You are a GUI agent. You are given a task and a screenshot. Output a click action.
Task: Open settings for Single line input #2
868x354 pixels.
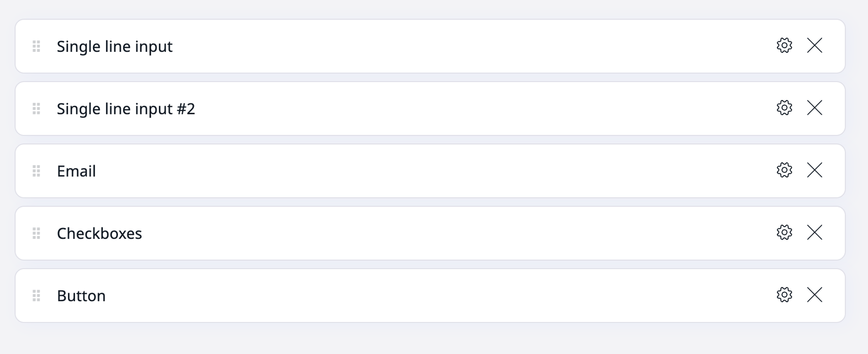(x=784, y=108)
